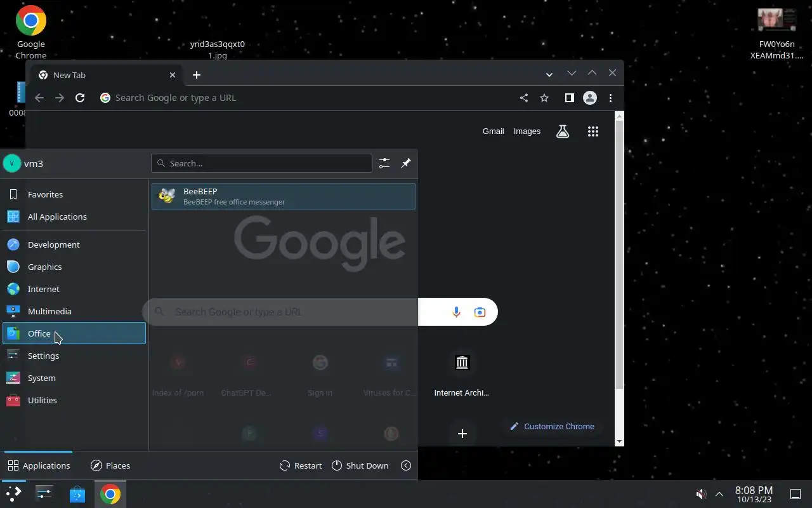Select the Internet category
Viewport: 812px width, 508px height.
point(74,289)
